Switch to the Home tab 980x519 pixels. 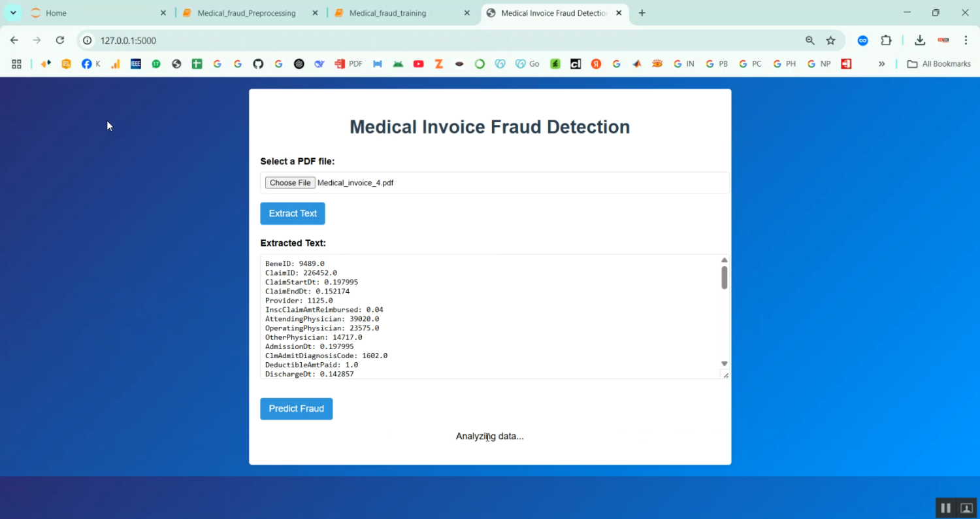[98, 13]
